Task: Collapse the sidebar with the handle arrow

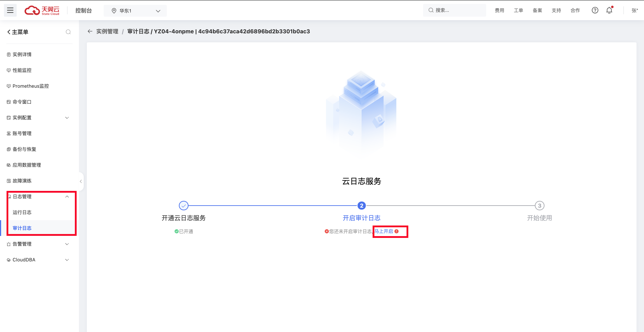Action: 81,181
